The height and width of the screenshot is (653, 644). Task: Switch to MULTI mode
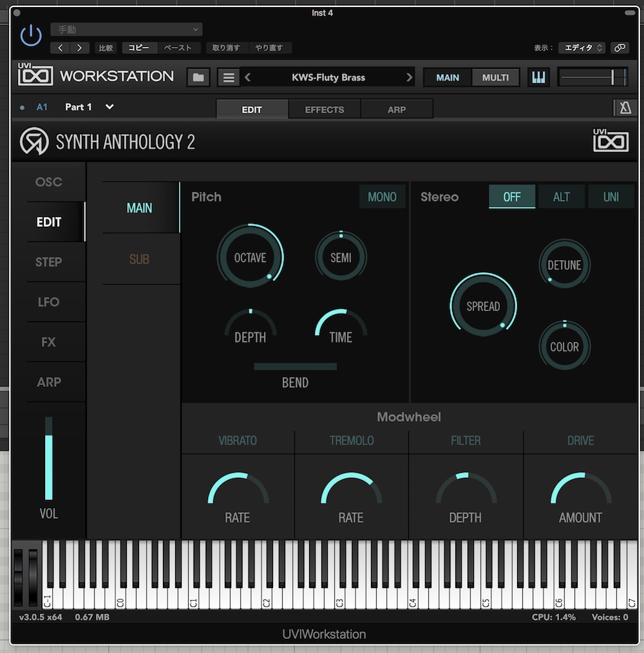(495, 77)
